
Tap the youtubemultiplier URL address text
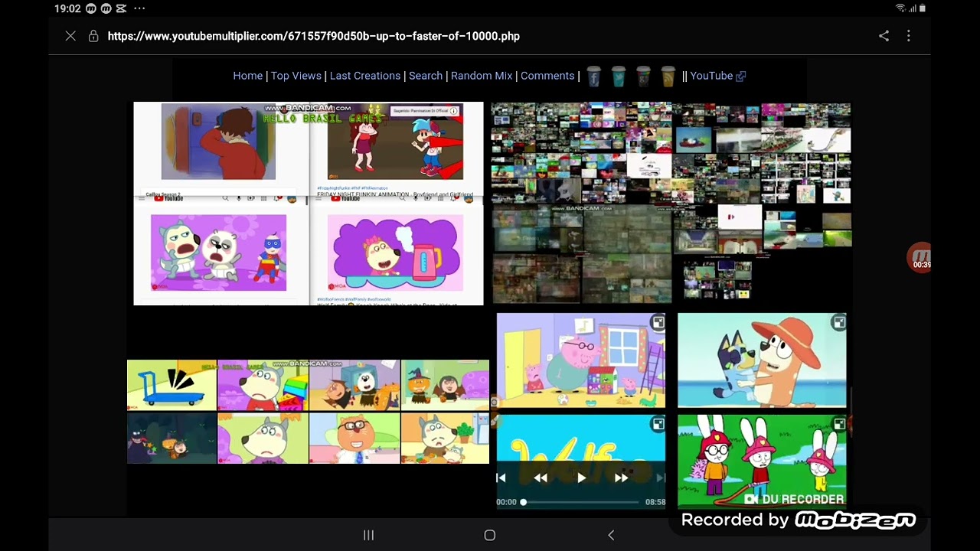pyautogui.click(x=314, y=36)
